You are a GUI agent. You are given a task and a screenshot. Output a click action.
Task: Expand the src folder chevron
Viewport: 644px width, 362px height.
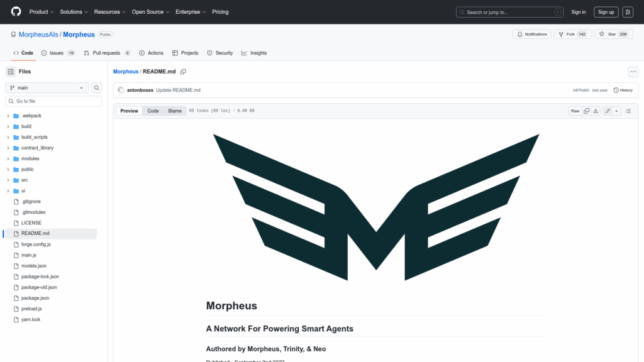[x=8, y=180]
